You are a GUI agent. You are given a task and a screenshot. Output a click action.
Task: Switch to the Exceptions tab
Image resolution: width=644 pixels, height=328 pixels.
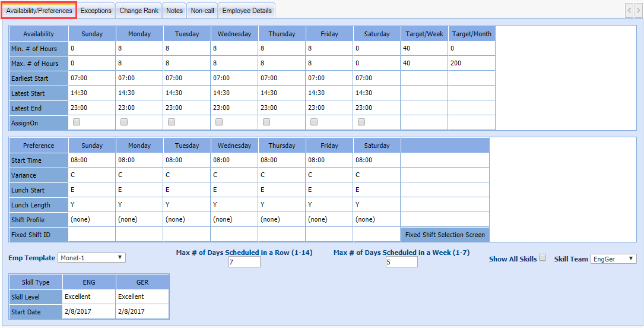click(x=96, y=11)
